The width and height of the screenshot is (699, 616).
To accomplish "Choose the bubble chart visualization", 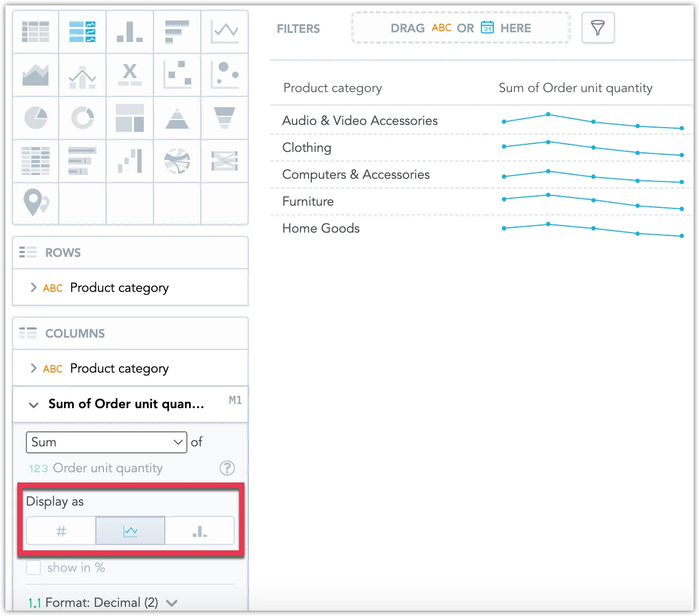I will 225,75.
